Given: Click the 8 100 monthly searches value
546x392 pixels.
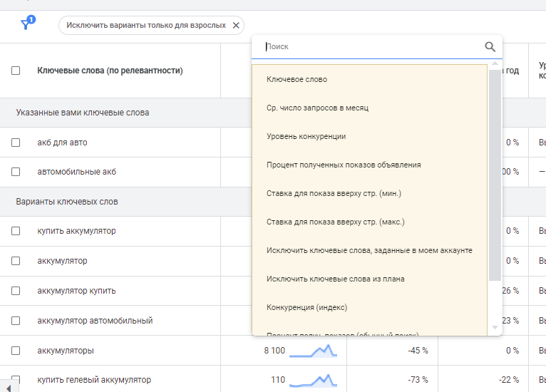Looking at the screenshot, I should pyautogui.click(x=274, y=351).
